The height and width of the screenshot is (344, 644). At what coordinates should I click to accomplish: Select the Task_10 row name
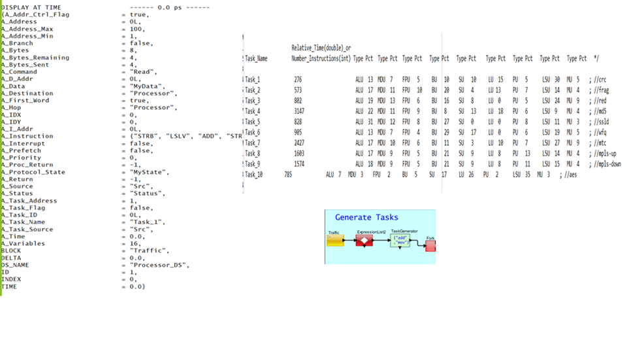(254, 175)
